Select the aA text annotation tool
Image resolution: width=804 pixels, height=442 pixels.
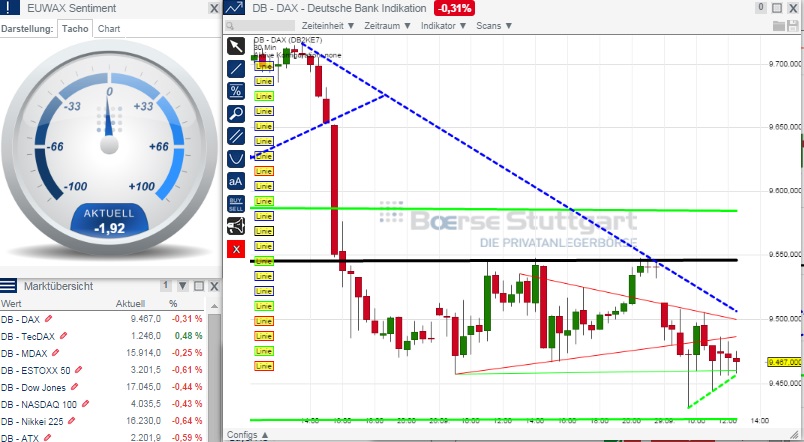point(236,182)
